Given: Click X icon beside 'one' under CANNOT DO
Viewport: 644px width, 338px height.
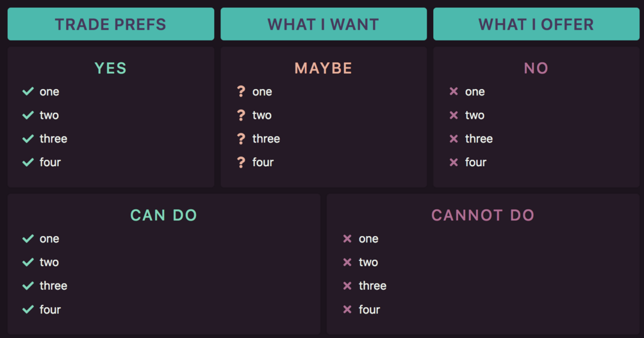Looking at the screenshot, I should tap(347, 239).
